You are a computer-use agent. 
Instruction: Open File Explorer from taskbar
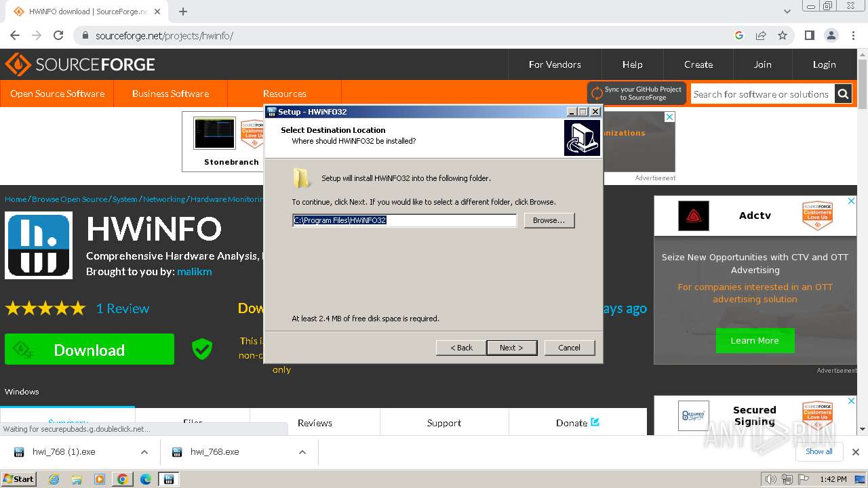click(77, 479)
